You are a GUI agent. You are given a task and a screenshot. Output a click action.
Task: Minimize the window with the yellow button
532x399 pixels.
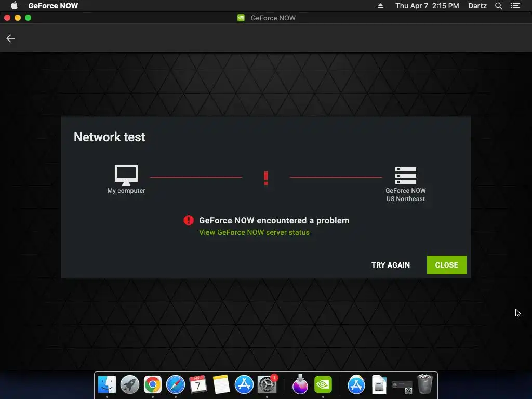[18, 18]
